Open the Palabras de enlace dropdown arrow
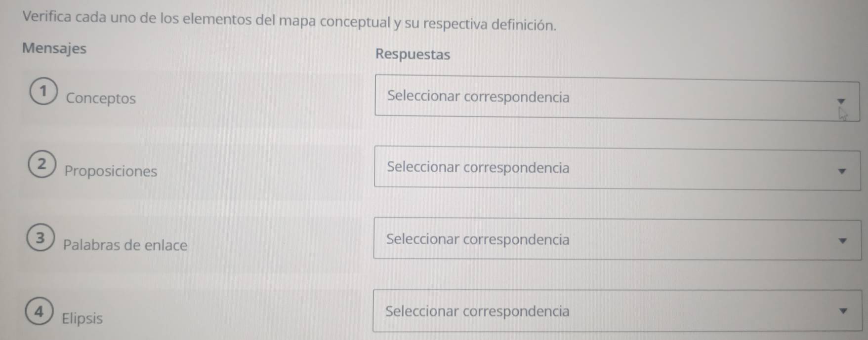 click(843, 241)
